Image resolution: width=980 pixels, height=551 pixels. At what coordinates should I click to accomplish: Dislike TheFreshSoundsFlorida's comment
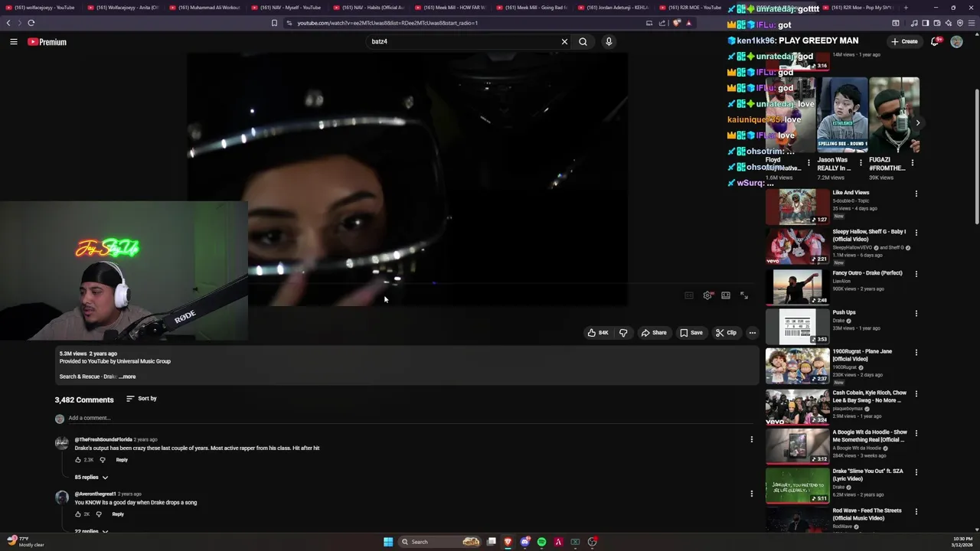[103, 460]
